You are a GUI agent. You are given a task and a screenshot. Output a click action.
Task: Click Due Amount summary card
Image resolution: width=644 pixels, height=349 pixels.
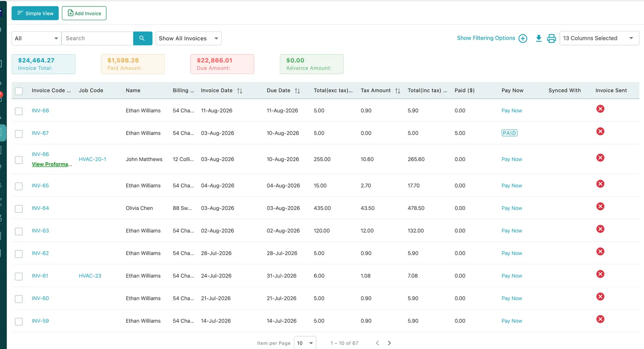pyautogui.click(x=222, y=64)
